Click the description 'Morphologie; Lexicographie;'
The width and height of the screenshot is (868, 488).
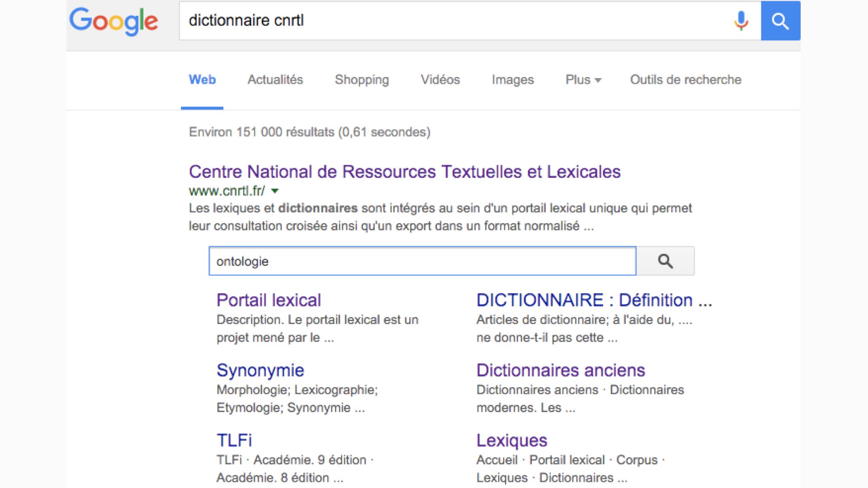297,390
